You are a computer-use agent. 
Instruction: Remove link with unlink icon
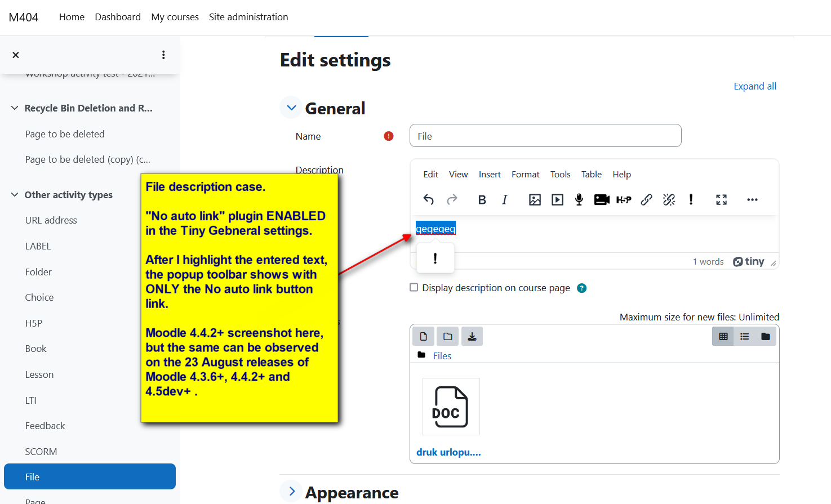669,199
